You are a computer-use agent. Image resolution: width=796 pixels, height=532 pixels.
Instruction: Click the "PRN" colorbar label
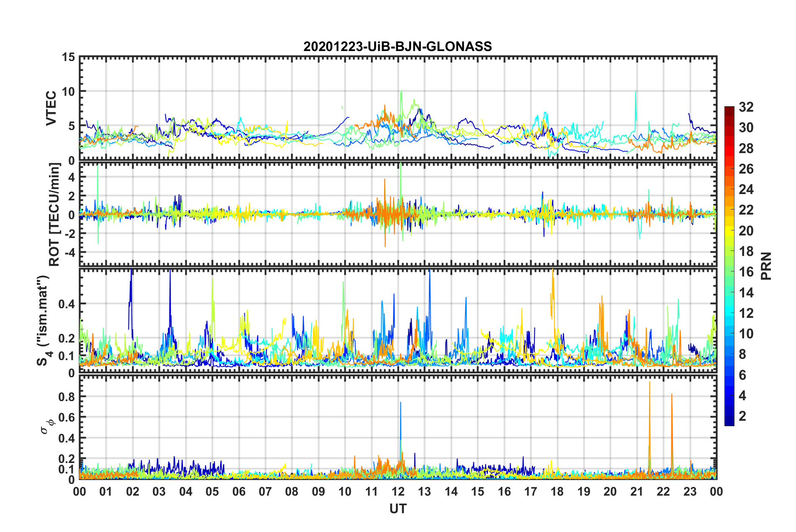tap(766, 266)
